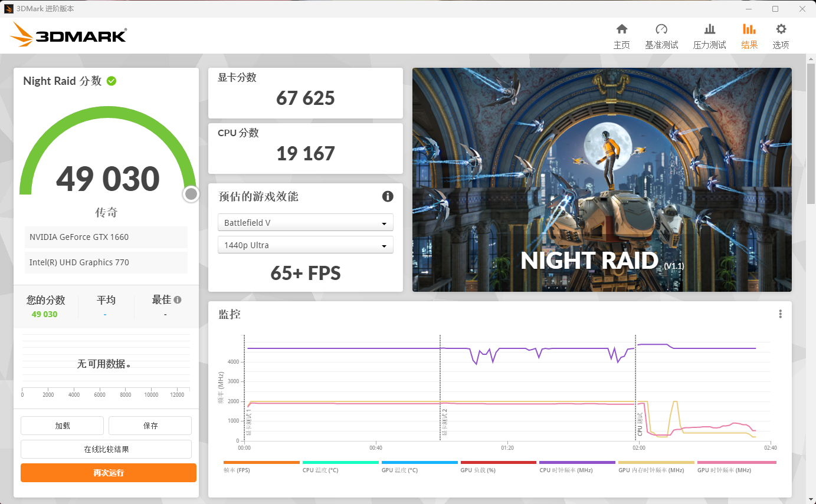This screenshot has width=816, height=504.
Task: Toggle the CPU 时钟频率 (MHz) legend entry
Action: (x=577, y=467)
